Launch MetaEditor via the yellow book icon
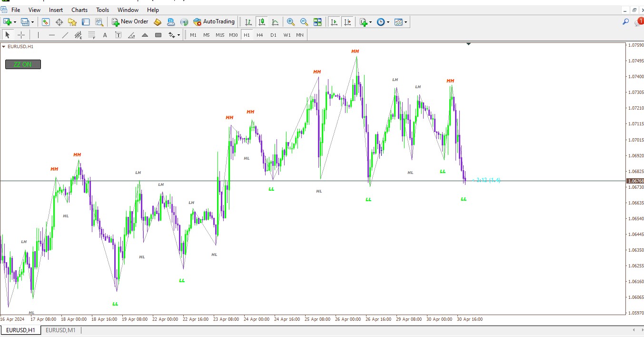The image size is (644, 337). [158, 22]
